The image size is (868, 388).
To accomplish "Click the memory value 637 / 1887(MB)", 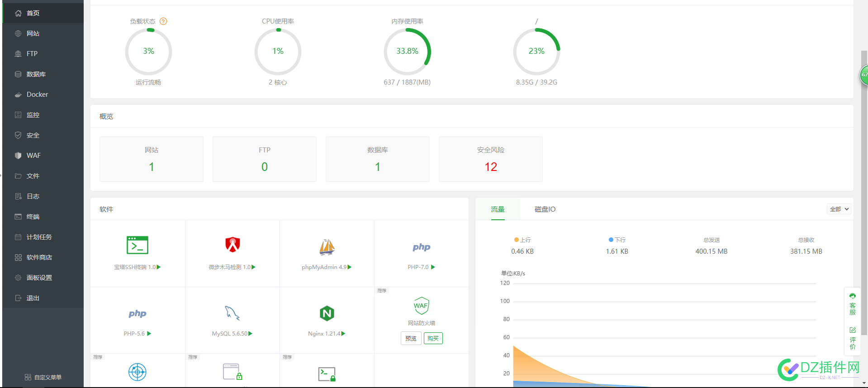I will point(407,82).
